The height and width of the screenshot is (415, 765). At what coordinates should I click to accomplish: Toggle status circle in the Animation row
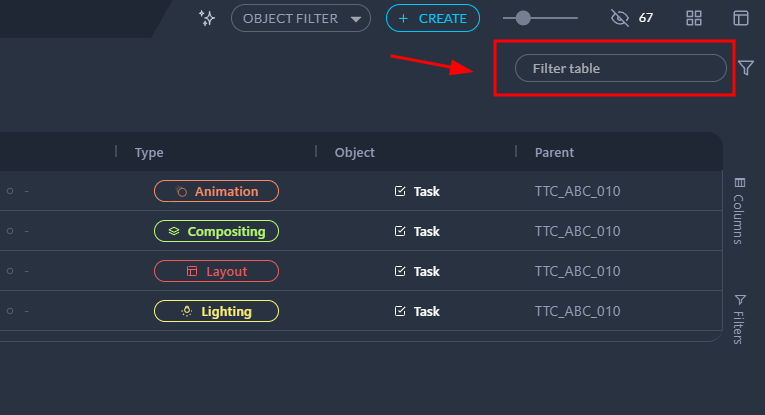[x=10, y=191]
